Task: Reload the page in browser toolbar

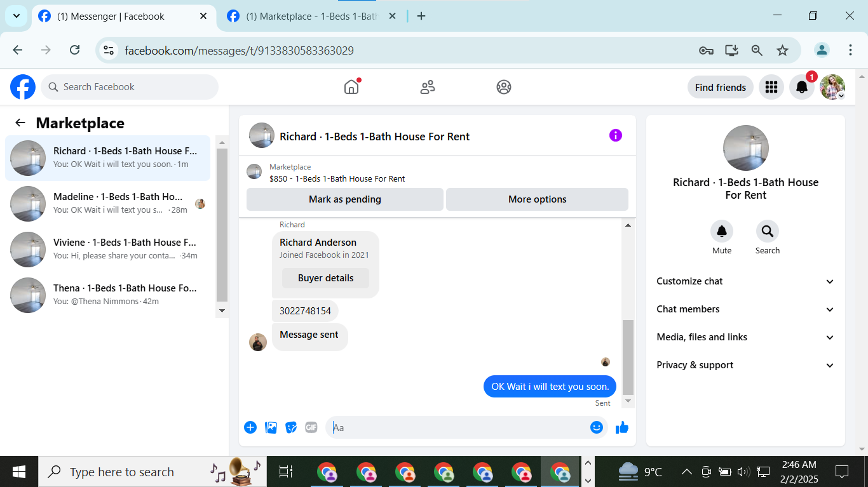Action: coord(74,50)
